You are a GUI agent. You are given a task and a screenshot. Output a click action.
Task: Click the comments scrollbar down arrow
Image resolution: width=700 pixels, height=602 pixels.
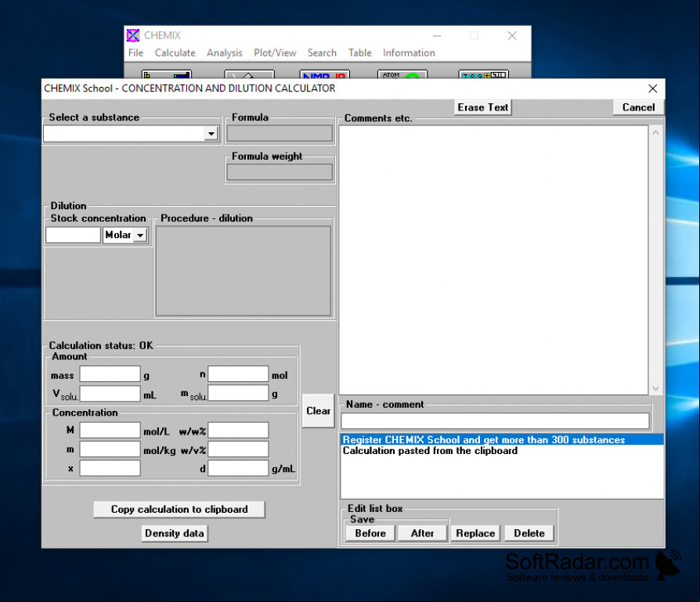pyautogui.click(x=656, y=388)
